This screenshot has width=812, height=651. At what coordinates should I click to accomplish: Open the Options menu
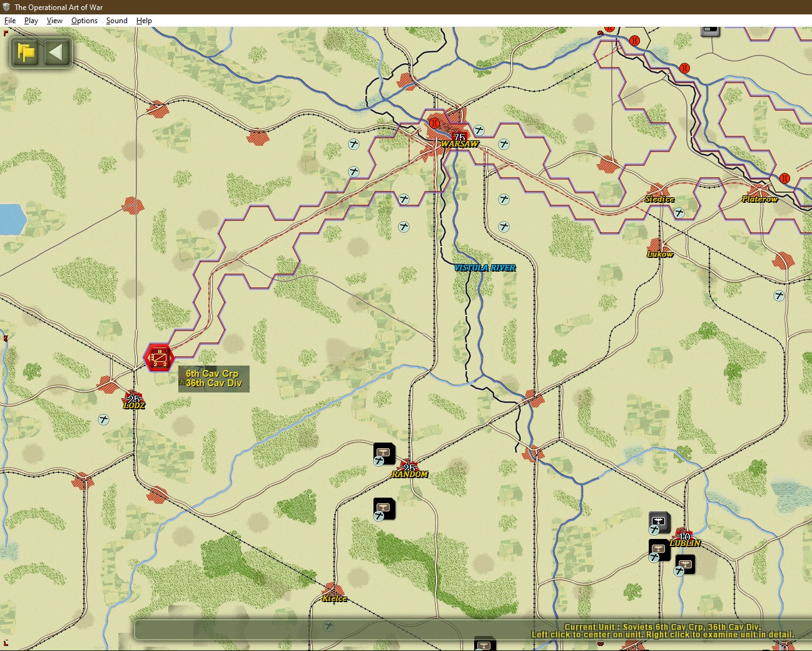click(84, 21)
